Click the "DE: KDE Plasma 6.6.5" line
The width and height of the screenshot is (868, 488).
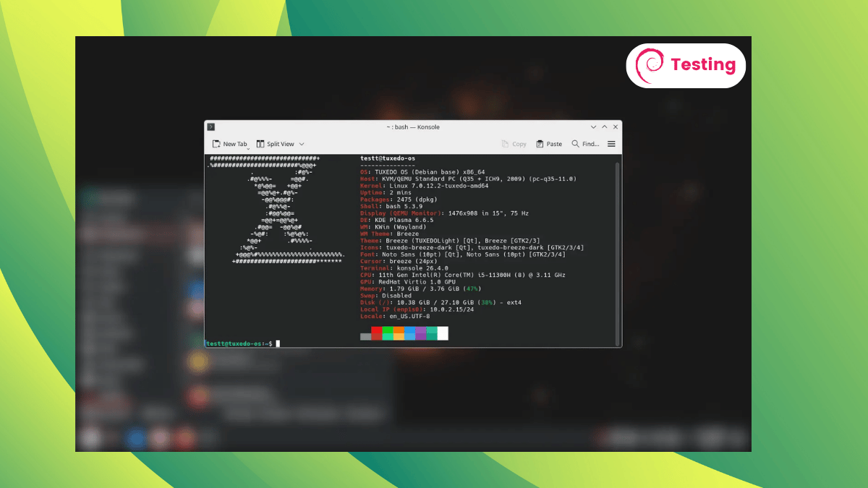point(396,220)
